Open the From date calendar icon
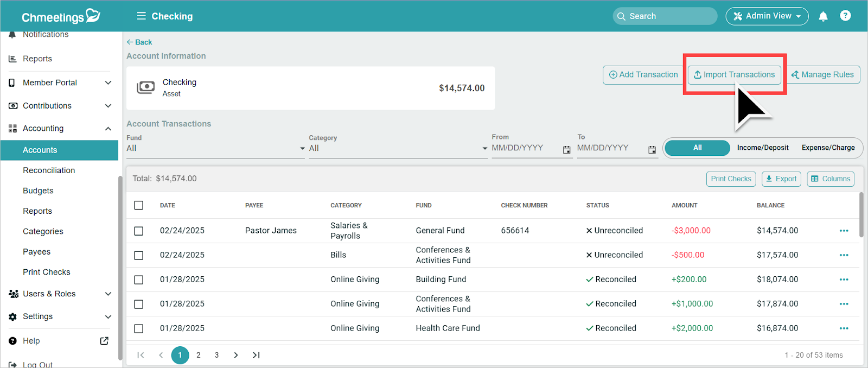Screen dimensions: 868x368 point(566,150)
